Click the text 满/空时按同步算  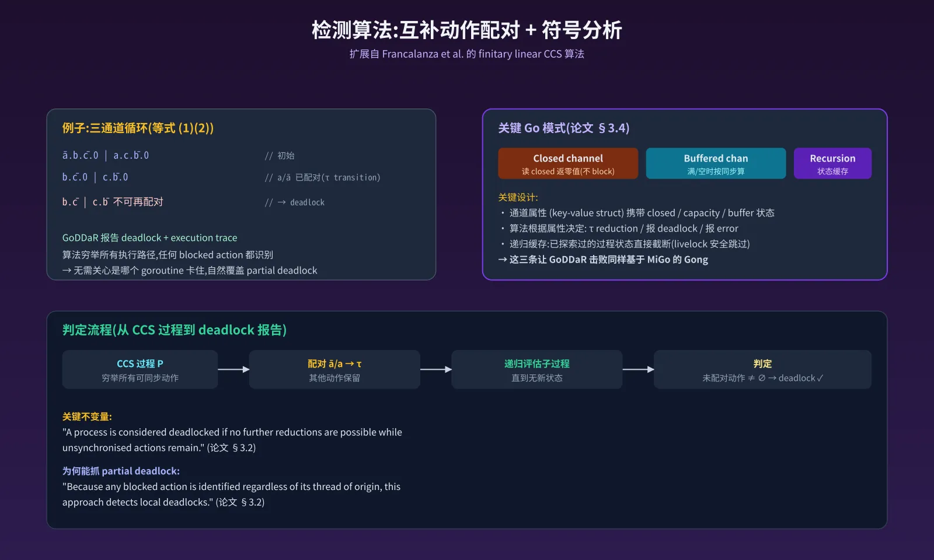coord(716,171)
